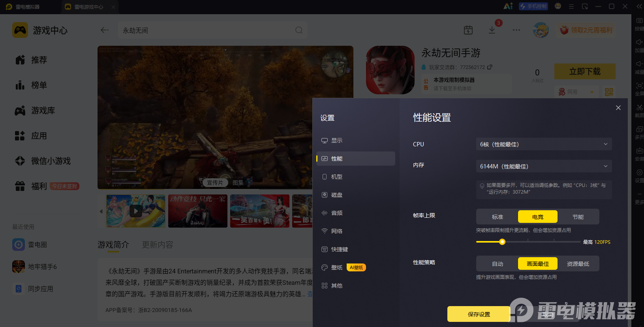This screenshot has height=327, width=644.
Task: Go back with the left arrow icon
Action: pos(105,30)
